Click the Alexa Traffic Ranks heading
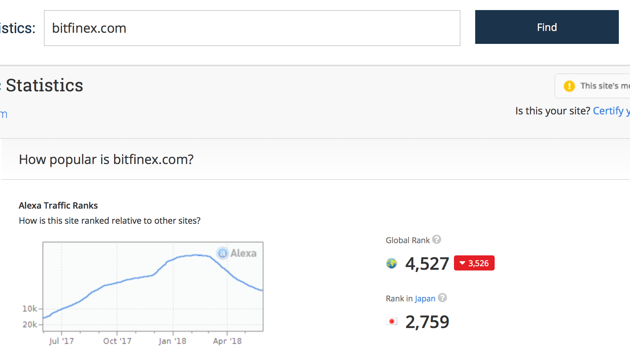Screen dimensions: 630x364 (x=58, y=205)
